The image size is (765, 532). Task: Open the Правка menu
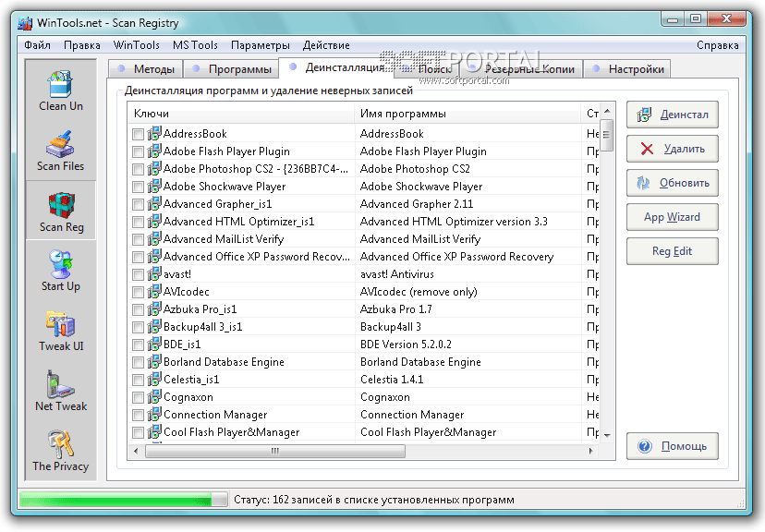click(82, 45)
